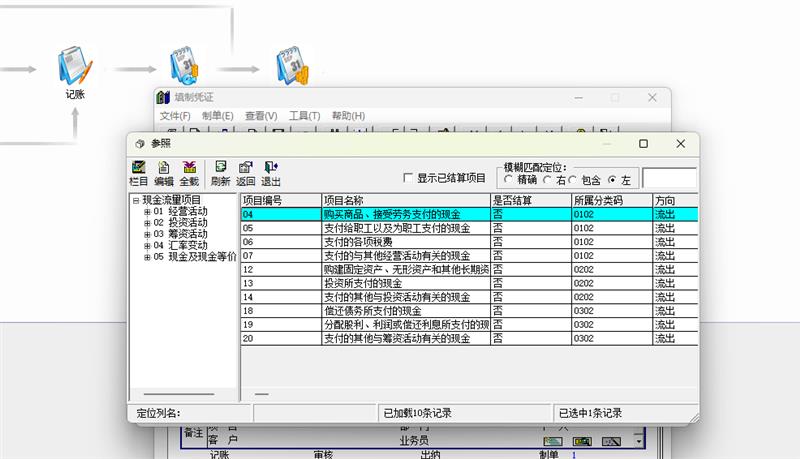800x459 pixels.
Task: Click the 刷新 (refresh) toolbar icon
Action: coord(220,173)
